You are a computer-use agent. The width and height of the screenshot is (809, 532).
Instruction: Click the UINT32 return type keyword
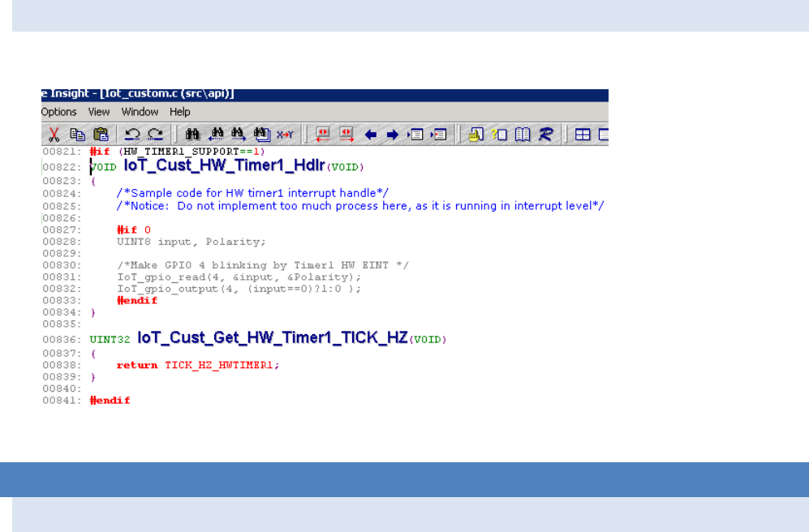pos(110,340)
